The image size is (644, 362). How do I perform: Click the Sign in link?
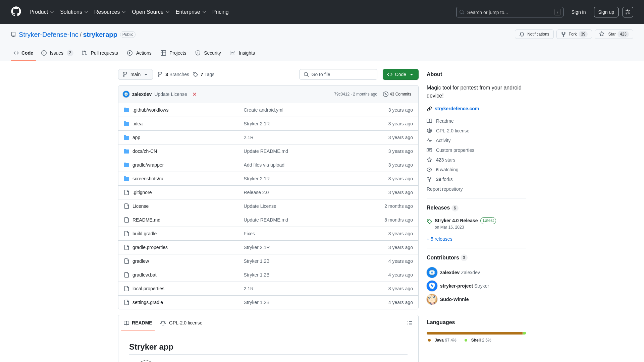579,12
